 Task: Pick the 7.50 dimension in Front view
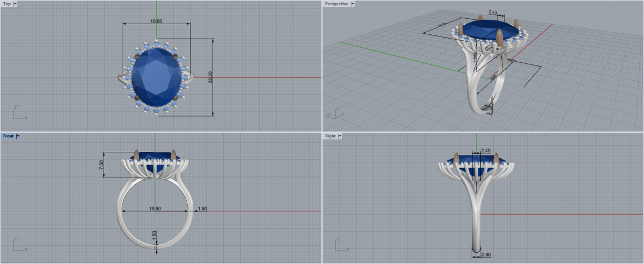coord(102,165)
